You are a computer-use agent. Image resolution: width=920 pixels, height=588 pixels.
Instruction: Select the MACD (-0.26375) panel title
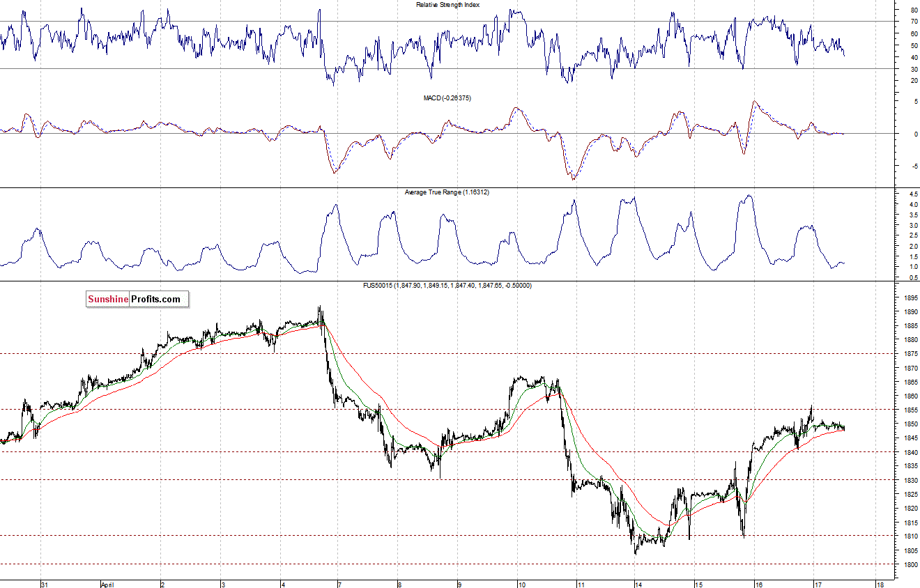pyautogui.click(x=447, y=98)
